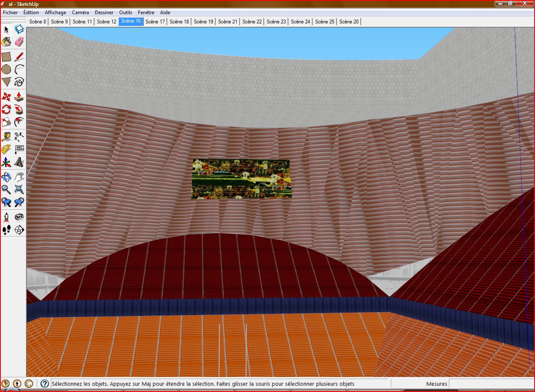
Task: Select the Rotate tool
Action: pos(6,110)
